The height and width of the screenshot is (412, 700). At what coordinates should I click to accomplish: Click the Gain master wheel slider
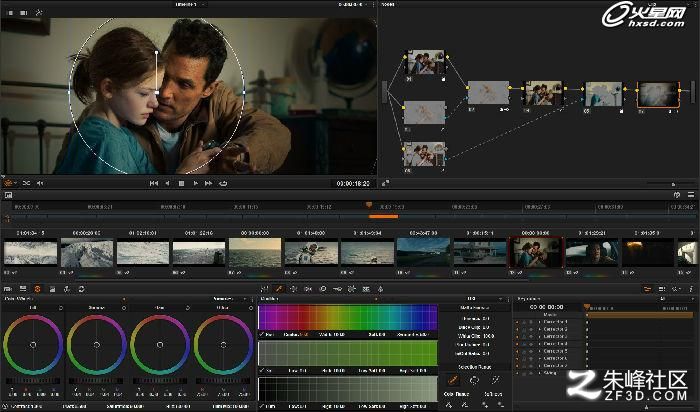160,381
